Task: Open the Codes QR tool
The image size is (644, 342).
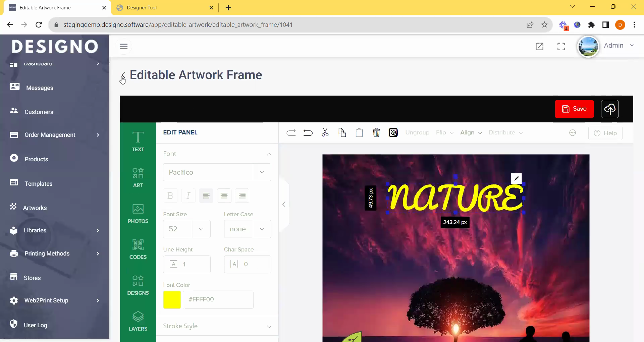Action: pos(138,249)
